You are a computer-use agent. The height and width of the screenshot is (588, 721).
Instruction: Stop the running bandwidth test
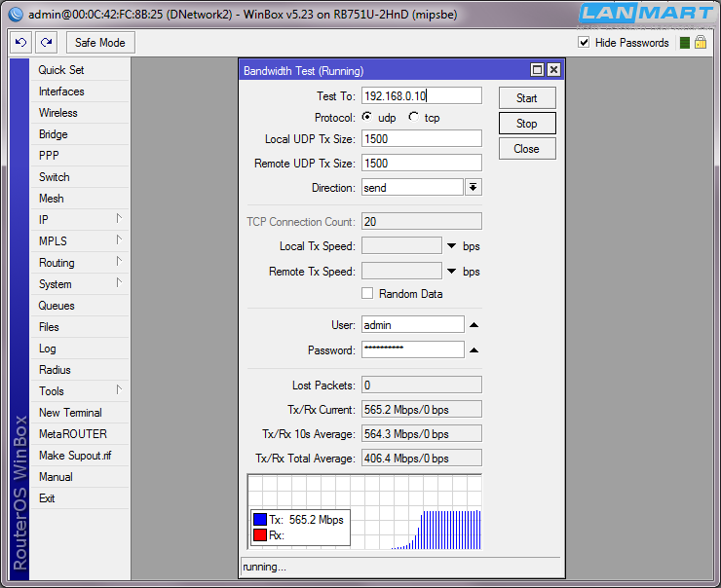tap(527, 123)
